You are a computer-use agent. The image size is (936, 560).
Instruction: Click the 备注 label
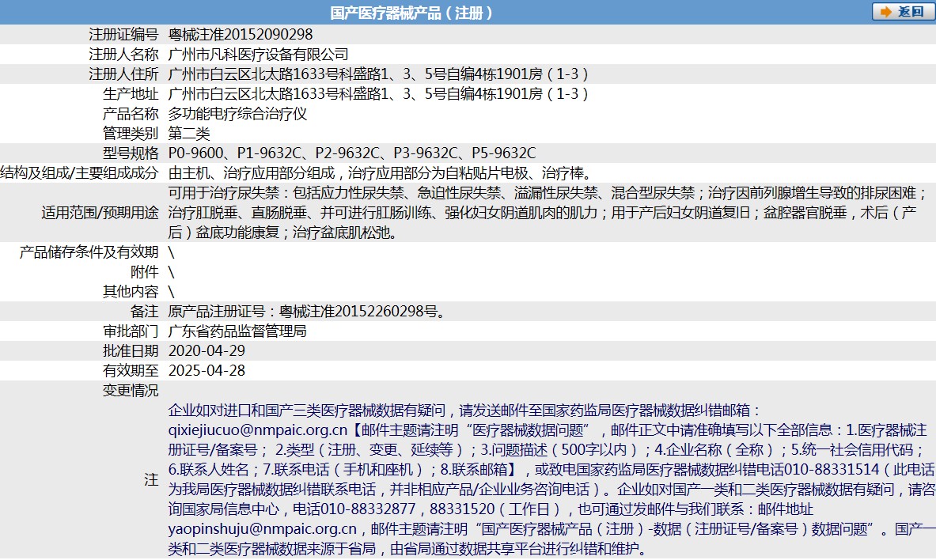(145, 311)
